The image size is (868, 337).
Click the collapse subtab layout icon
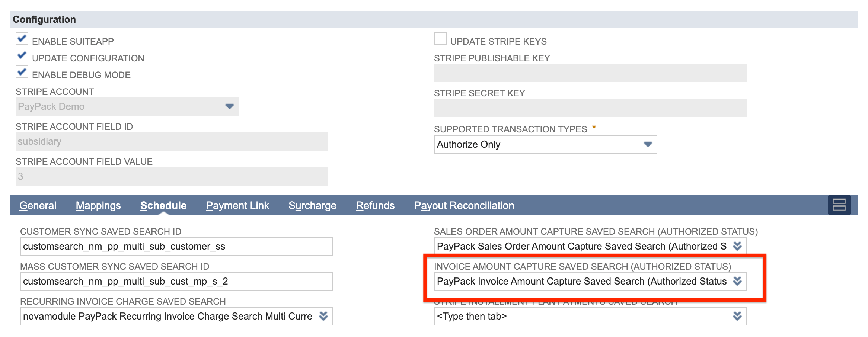840,205
